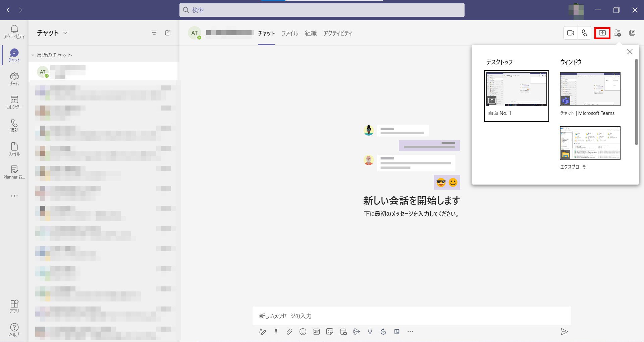Start an audio call with phone icon

coord(585,33)
